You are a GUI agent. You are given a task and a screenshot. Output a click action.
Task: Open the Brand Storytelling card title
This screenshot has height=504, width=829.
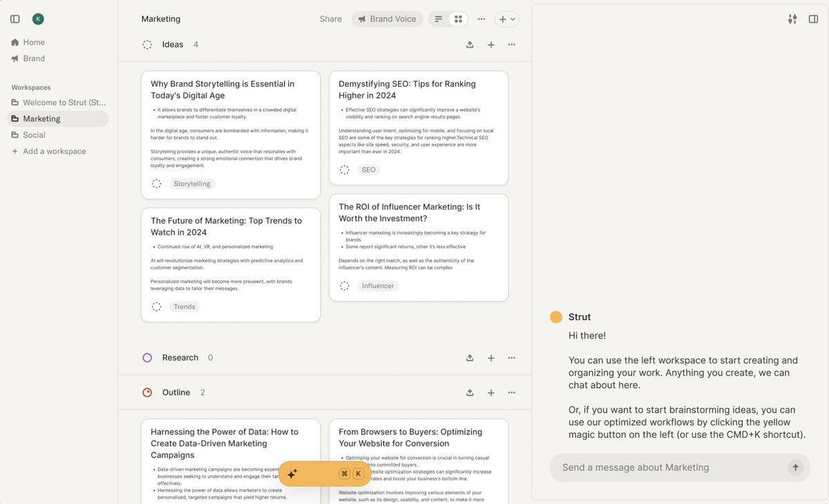click(x=222, y=90)
